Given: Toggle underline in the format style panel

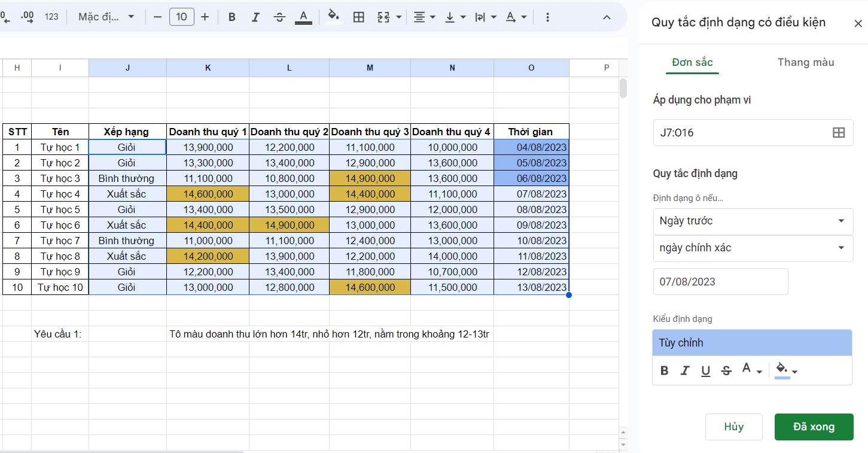Looking at the screenshot, I should tap(706, 371).
